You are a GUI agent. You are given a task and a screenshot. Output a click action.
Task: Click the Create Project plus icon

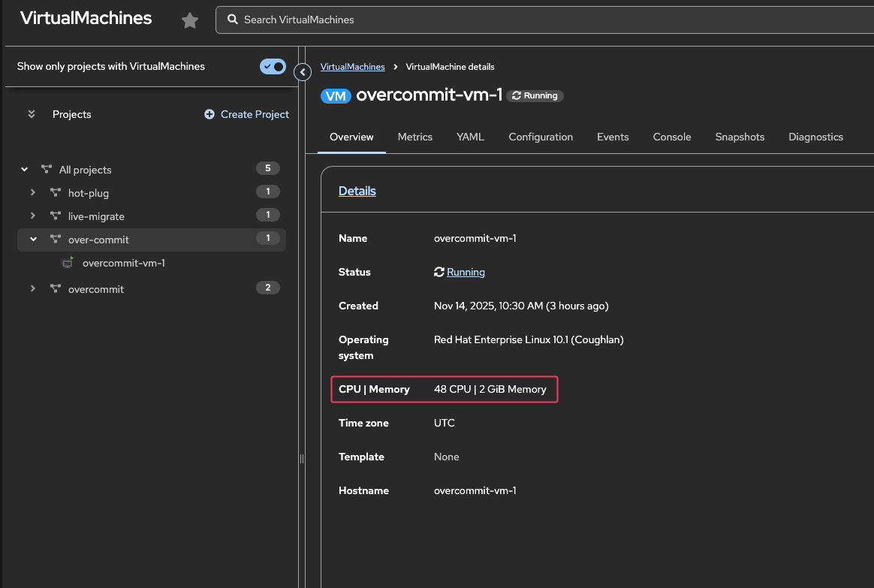(209, 114)
